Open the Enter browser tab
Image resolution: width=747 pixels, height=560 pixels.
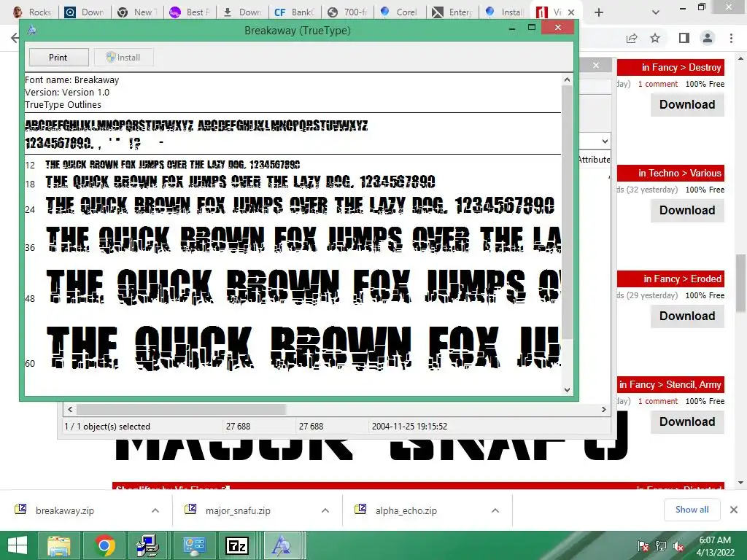452,12
